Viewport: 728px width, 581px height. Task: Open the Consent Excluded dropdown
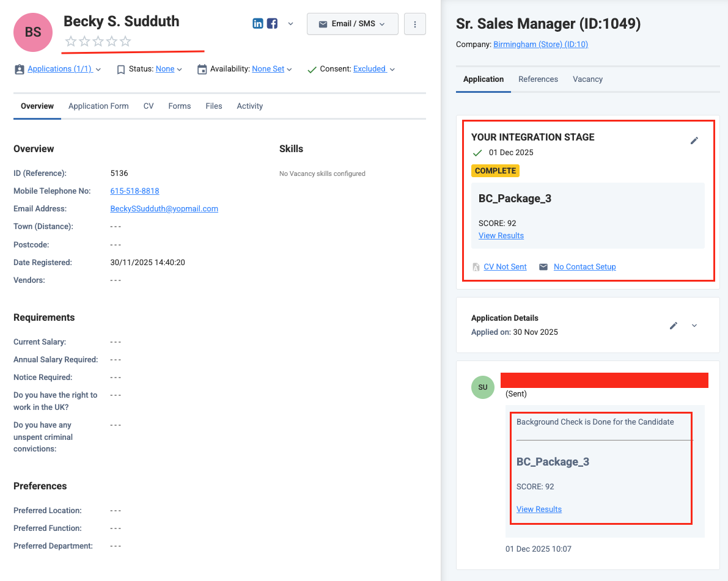click(x=373, y=68)
